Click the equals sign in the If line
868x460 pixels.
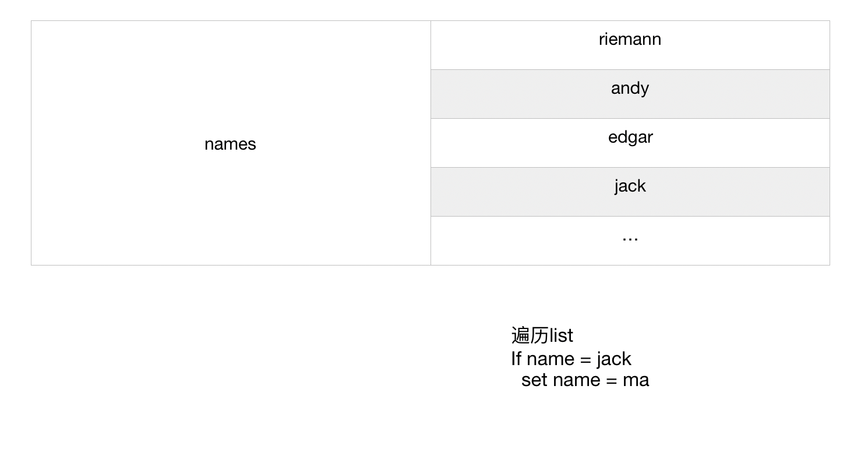pos(585,359)
